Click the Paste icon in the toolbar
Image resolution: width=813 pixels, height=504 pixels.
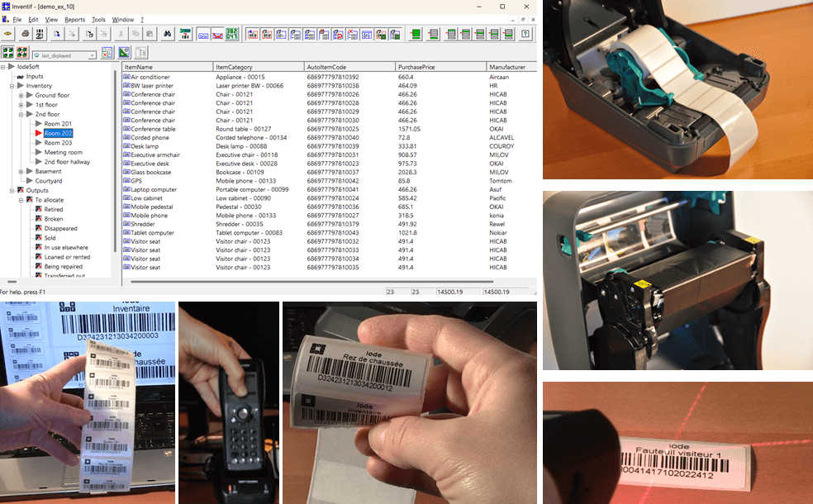pos(149,34)
